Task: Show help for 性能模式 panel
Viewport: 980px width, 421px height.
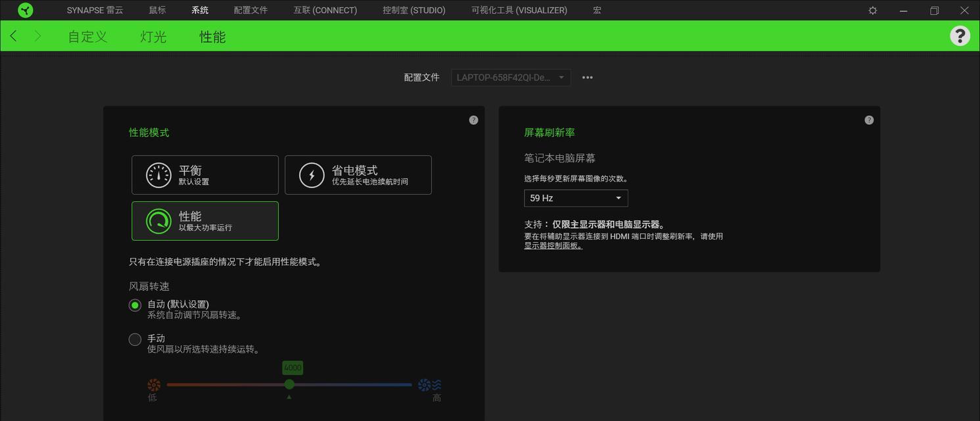Action: pos(473,120)
